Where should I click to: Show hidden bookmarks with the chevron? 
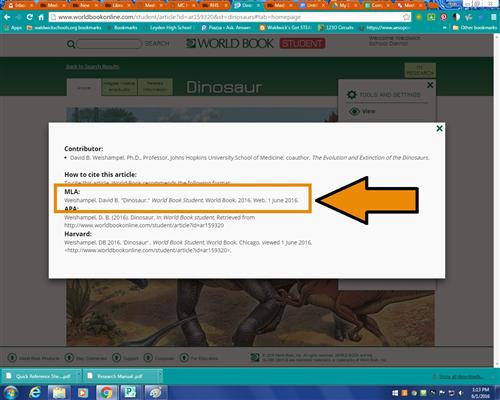pos(445,28)
